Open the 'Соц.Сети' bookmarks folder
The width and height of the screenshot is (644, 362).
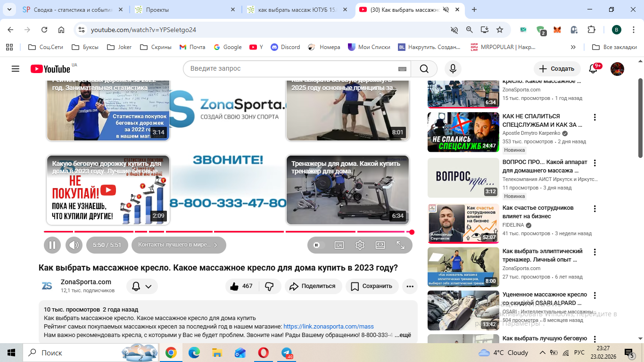pyautogui.click(x=46, y=47)
